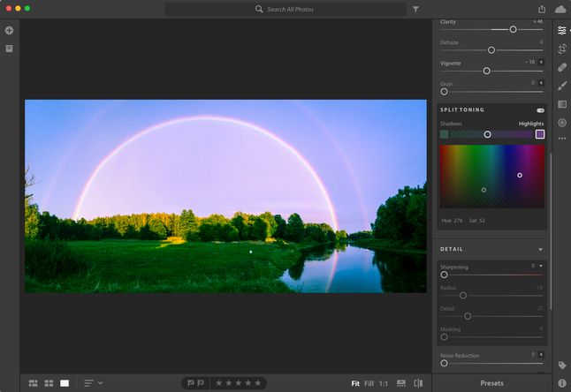The image size is (571, 392).
Task: Click the Clarity slider handle
Action: pyautogui.click(x=513, y=29)
